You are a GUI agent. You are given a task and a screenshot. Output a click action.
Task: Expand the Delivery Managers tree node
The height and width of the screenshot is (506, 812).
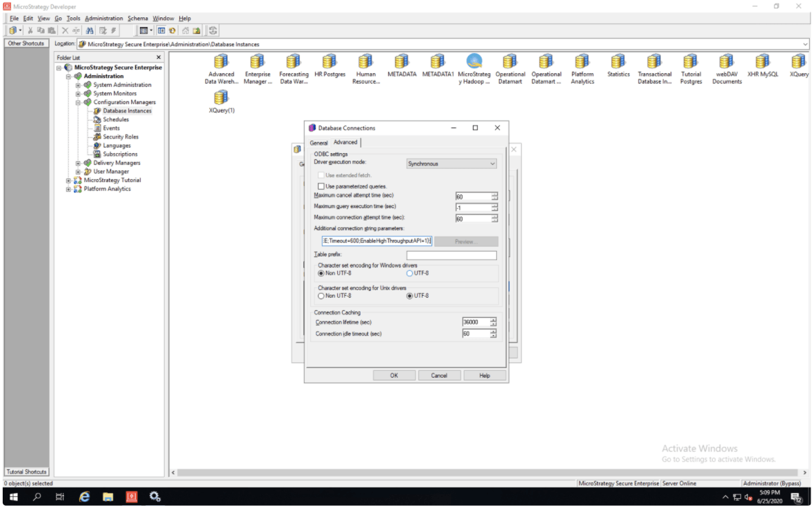point(79,163)
